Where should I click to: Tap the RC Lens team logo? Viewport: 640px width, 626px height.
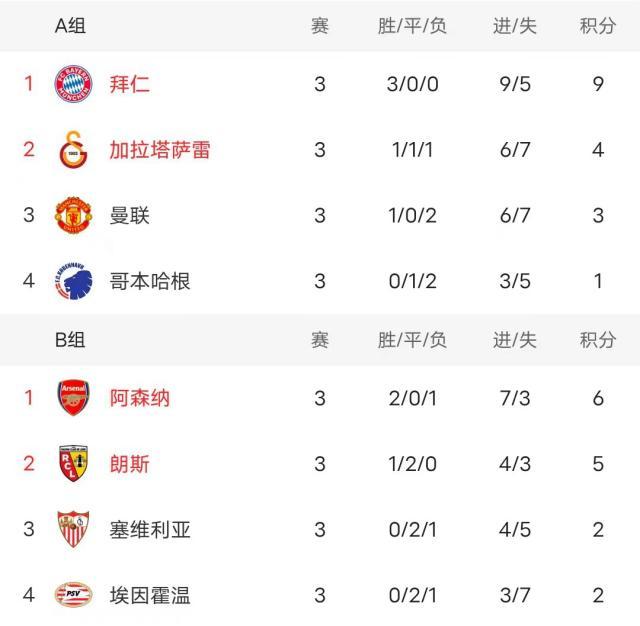tap(76, 464)
